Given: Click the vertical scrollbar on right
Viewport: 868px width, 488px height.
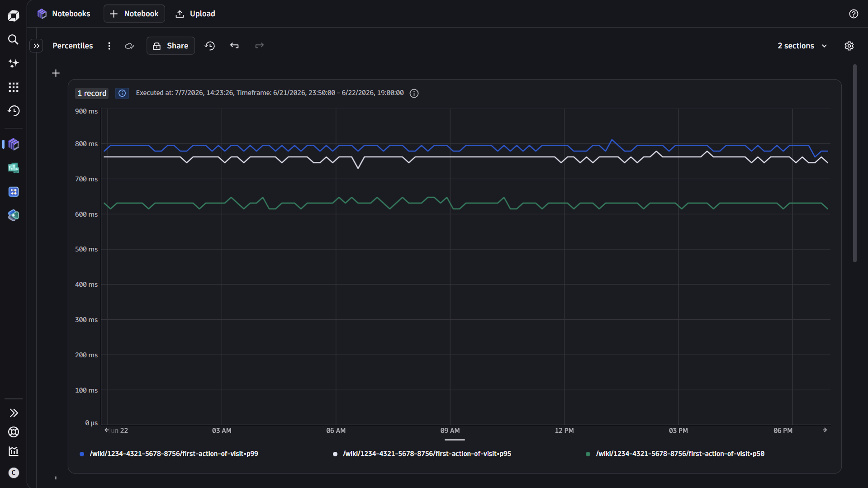Looking at the screenshot, I should [x=854, y=163].
